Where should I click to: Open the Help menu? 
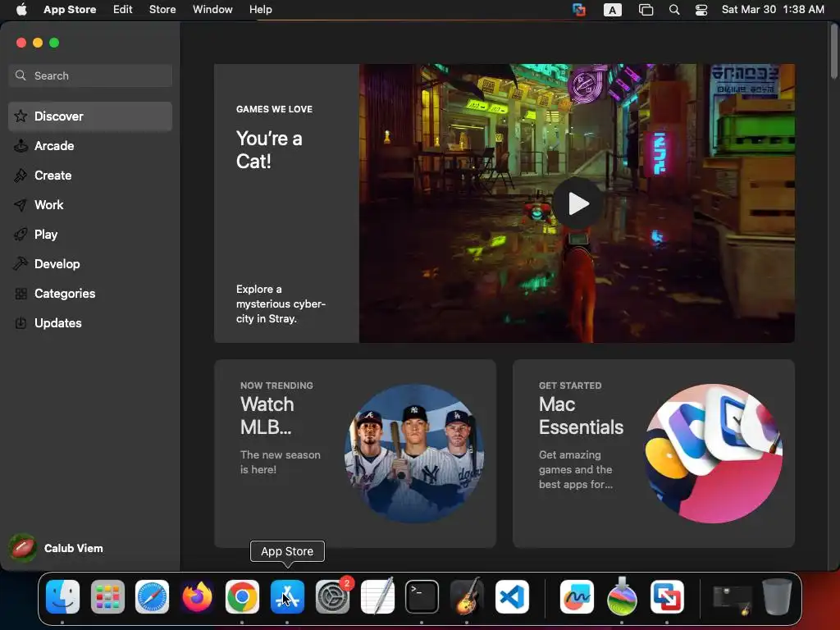[x=260, y=10]
